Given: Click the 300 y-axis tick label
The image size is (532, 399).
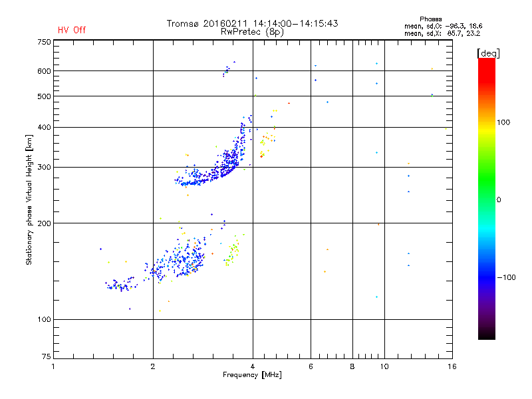Looking at the screenshot, I should click(44, 168).
